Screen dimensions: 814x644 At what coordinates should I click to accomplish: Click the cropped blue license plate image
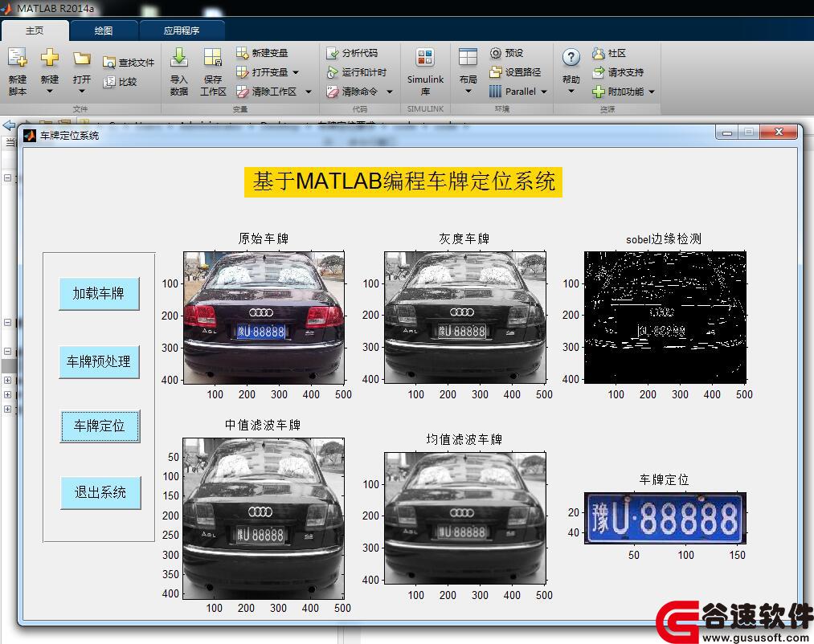pos(665,518)
